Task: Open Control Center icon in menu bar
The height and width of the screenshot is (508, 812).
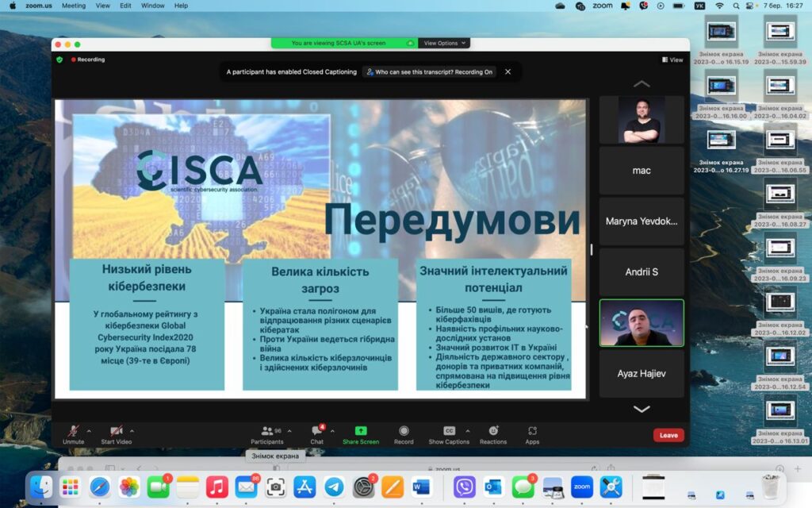Action: click(750, 6)
